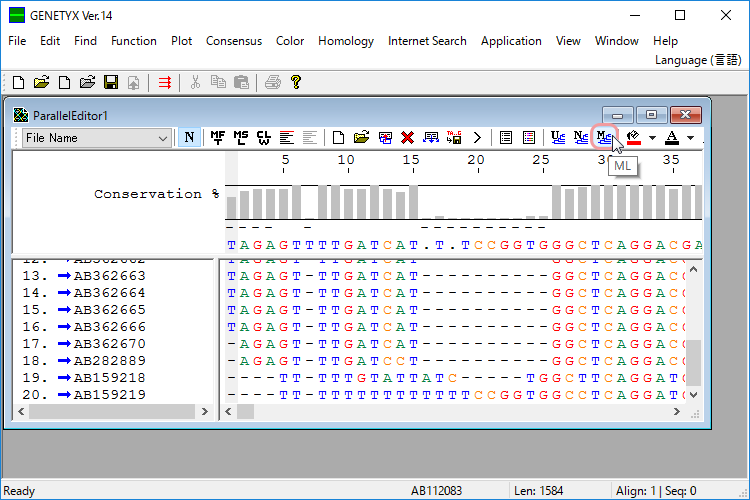Click the vertical scrollbar down arrow in alignment pane

(694, 395)
